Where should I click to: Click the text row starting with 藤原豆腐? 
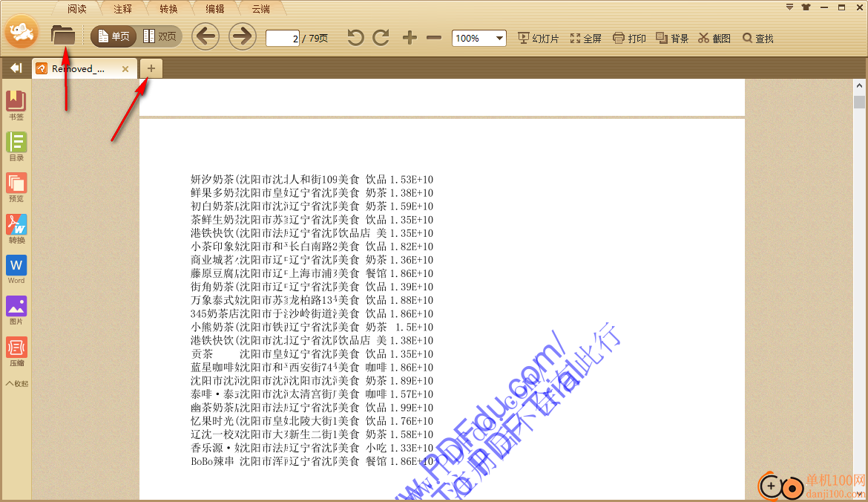pos(312,273)
